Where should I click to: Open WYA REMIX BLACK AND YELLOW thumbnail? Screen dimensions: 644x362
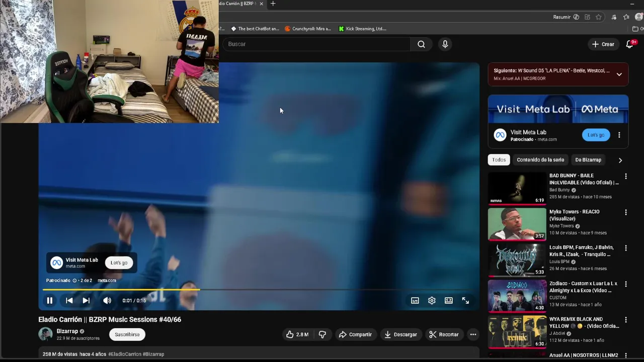(x=517, y=332)
